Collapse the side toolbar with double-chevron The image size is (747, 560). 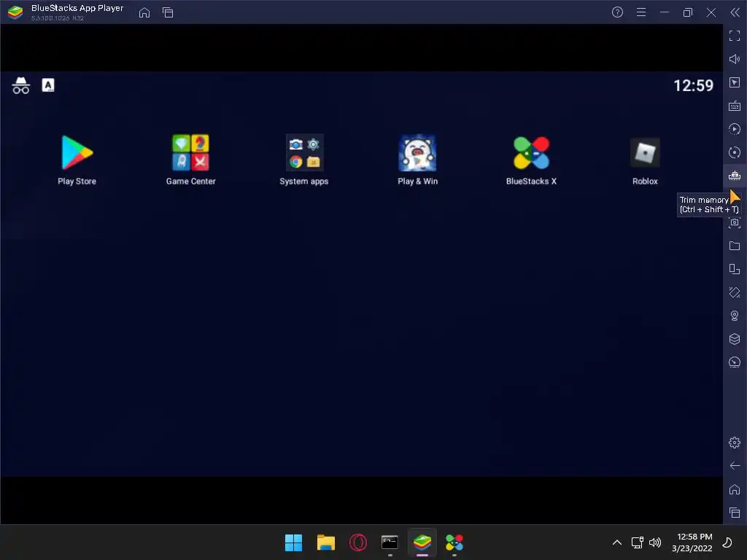[x=735, y=12]
